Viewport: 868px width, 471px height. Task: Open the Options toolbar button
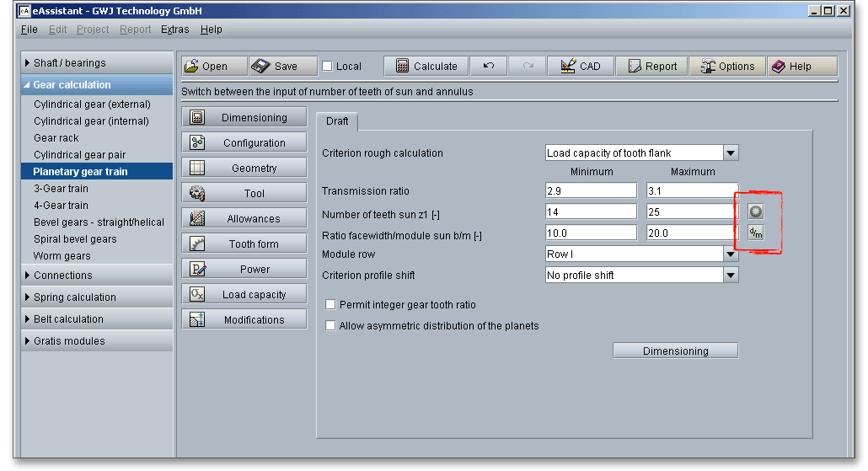tap(726, 67)
